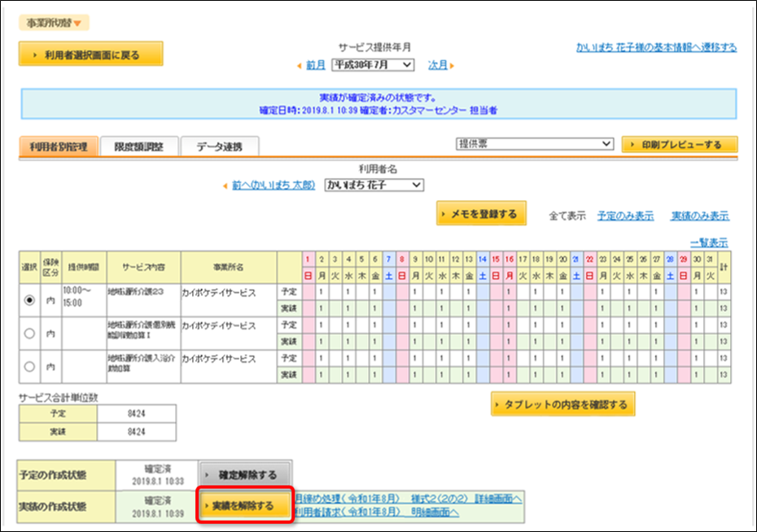Select the 利用者別管理 tab

(59, 146)
